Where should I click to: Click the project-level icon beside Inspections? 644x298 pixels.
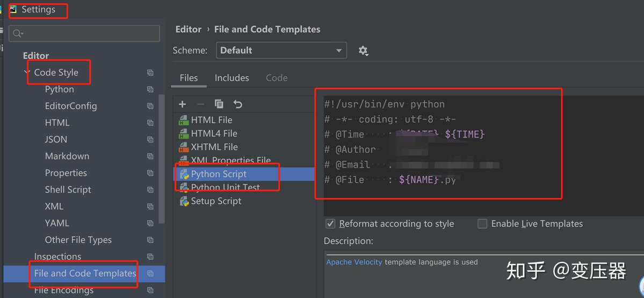150,257
